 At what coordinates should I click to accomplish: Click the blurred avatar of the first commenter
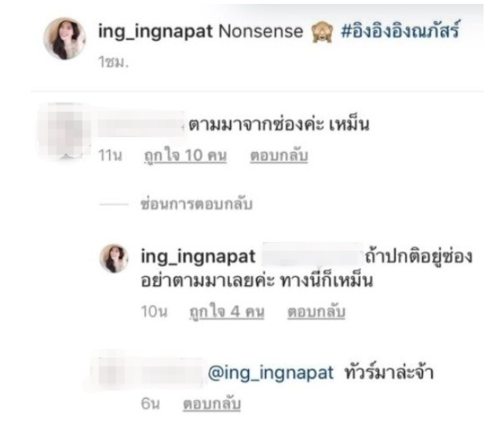pyautogui.click(x=64, y=131)
